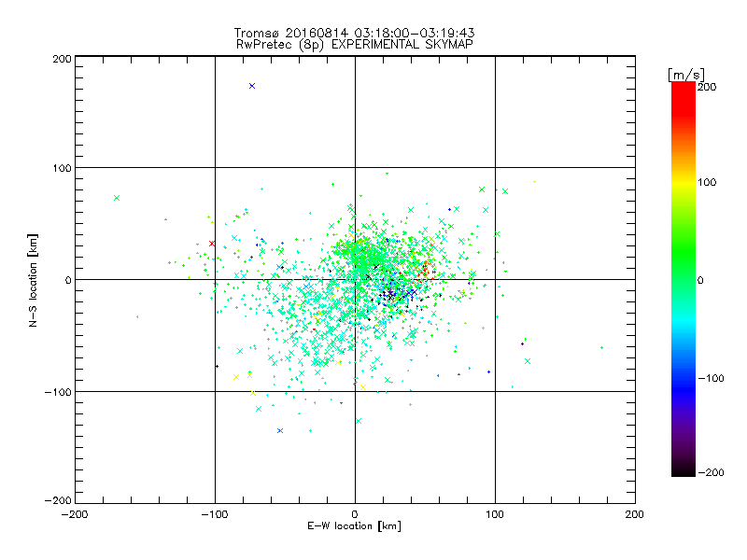Click the "N-S location [km]" axis label
Screen dimensions: 747x560
click(x=33, y=281)
